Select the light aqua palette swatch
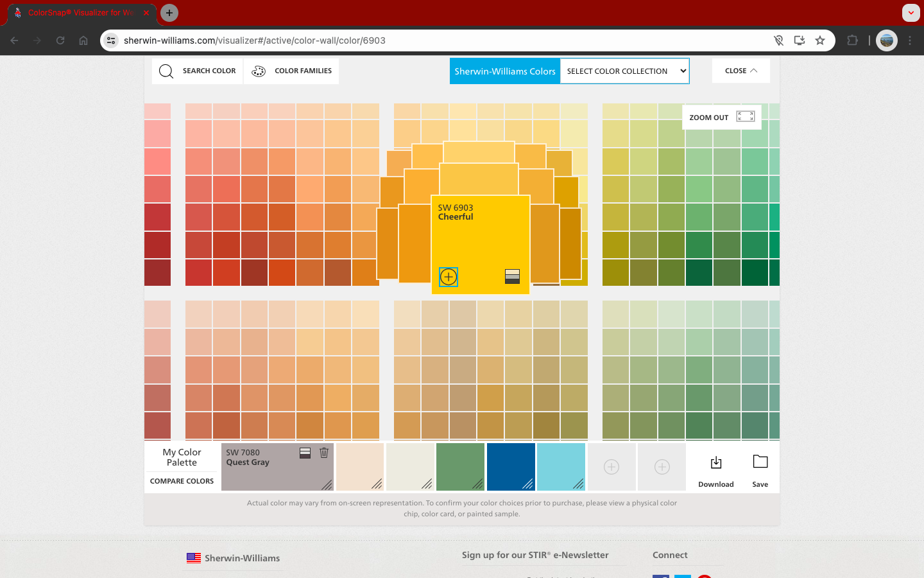 (x=561, y=467)
